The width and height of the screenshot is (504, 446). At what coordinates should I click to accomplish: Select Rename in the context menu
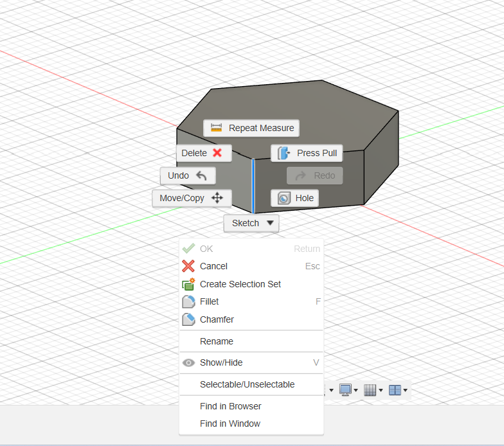tap(251, 341)
